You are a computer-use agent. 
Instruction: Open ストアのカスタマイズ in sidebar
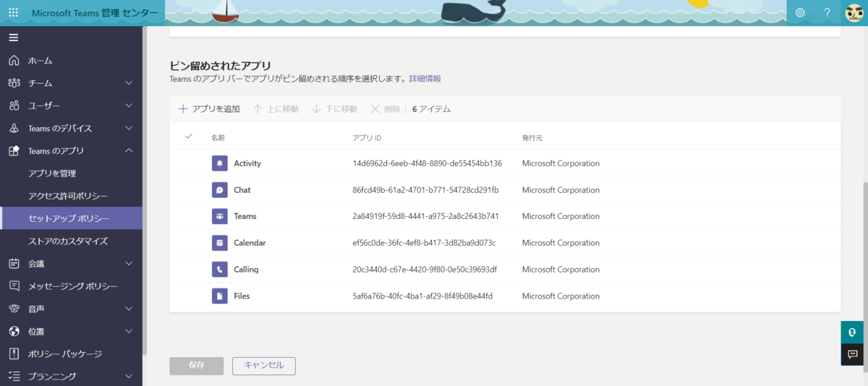tap(68, 241)
